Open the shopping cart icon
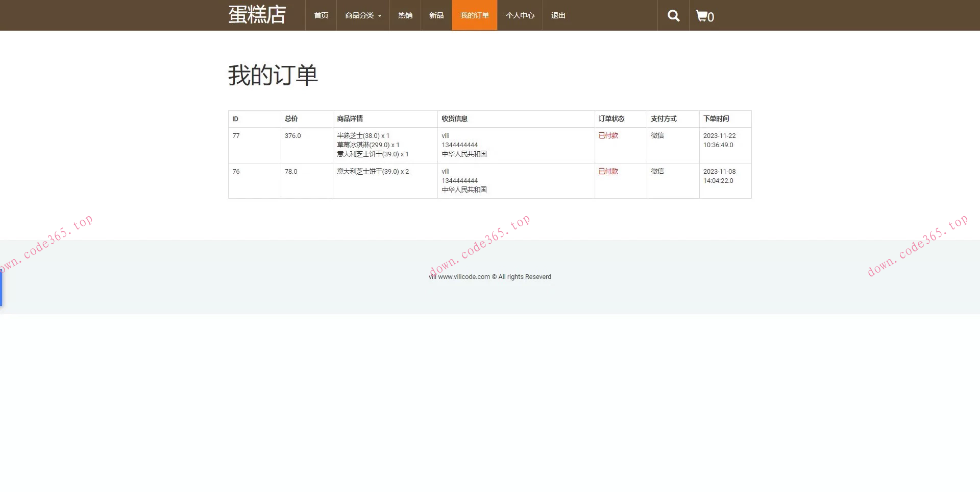The width and height of the screenshot is (980, 492). [x=702, y=15]
